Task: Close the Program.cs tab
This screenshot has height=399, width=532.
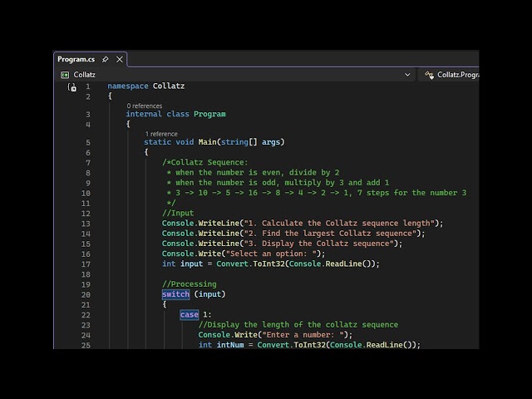Action: pos(120,59)
